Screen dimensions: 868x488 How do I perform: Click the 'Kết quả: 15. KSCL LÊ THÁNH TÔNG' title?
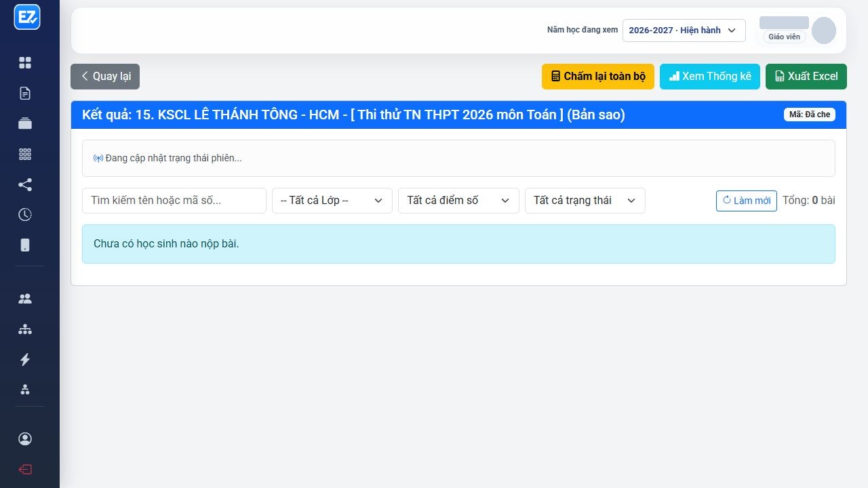pyautogui.click(x=353, y=115)
